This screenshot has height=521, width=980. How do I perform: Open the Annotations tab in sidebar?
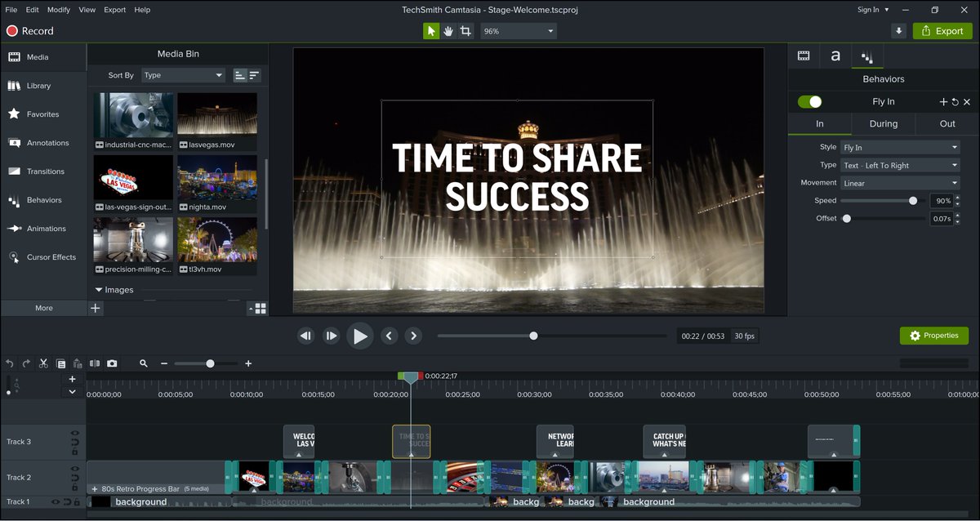(x=43, y=143)
